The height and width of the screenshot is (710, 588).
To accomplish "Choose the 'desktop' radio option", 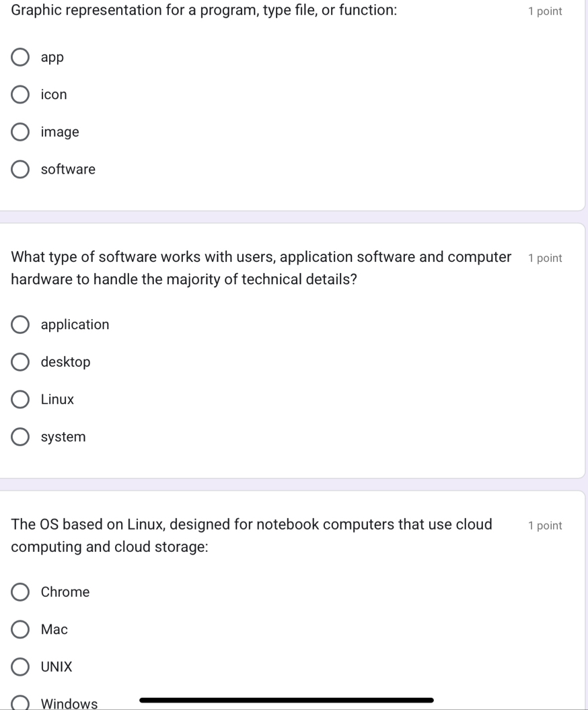I will [20, 362].
